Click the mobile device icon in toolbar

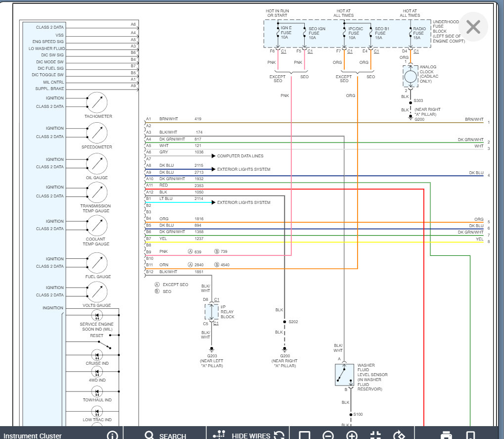470,436
